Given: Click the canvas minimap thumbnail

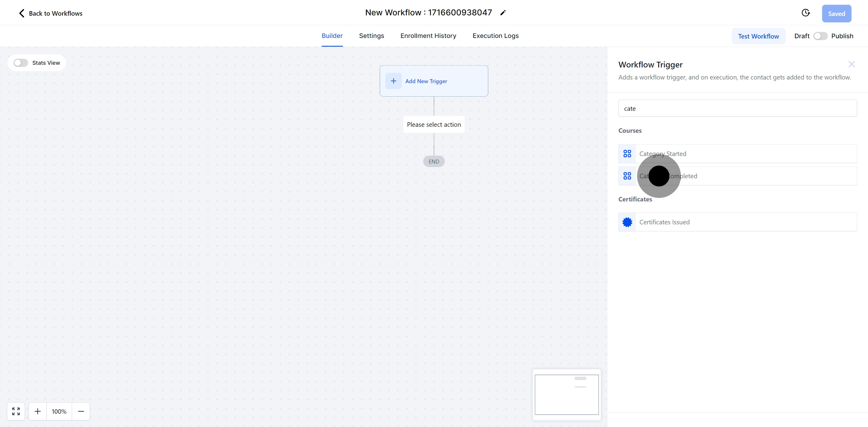Looking at the screenshot, I should click(x=566, y=394).
